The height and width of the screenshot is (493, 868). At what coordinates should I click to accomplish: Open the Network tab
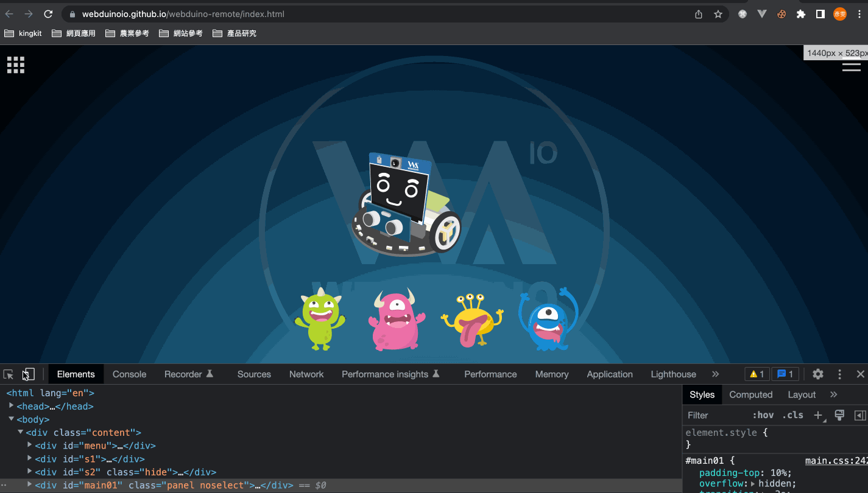pyautogui.click(x=306, y=374)
